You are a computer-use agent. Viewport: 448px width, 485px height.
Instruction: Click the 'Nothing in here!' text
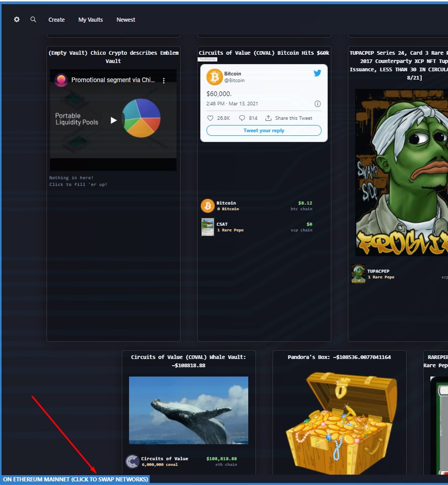(71, 178)
